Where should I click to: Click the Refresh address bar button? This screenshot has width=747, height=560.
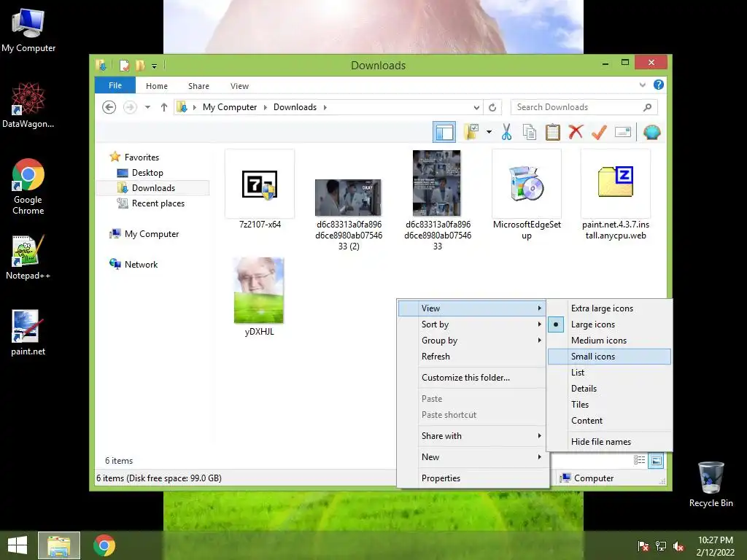pos(492,107)
